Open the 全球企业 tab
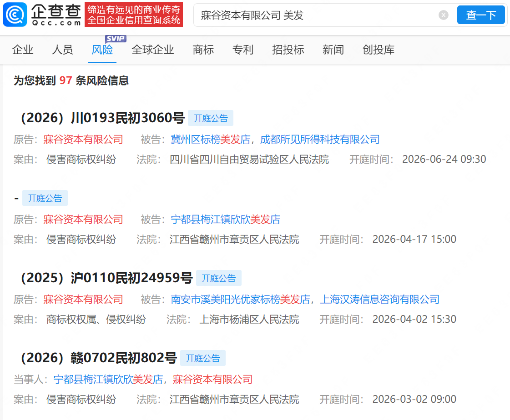Viewport: 510px width, 420px height. coord(152,50)
